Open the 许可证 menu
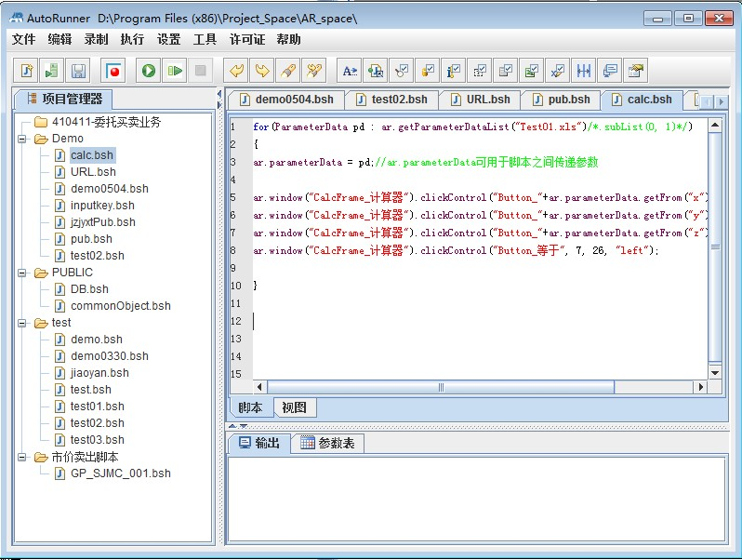Viewport: 742px width, 560px height. tap(246, 39)
